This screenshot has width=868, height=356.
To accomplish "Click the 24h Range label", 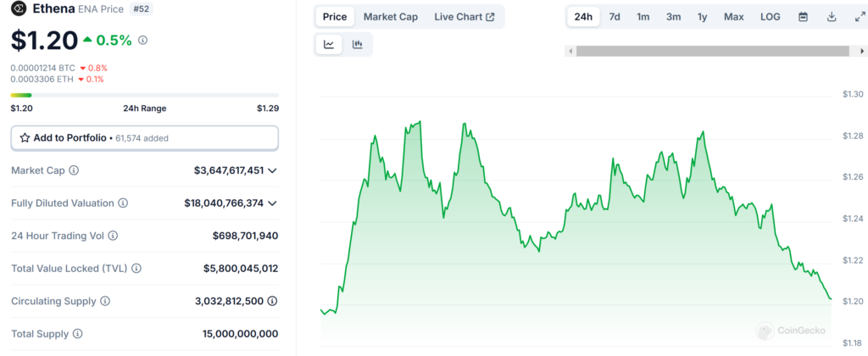I will point(144,108).
